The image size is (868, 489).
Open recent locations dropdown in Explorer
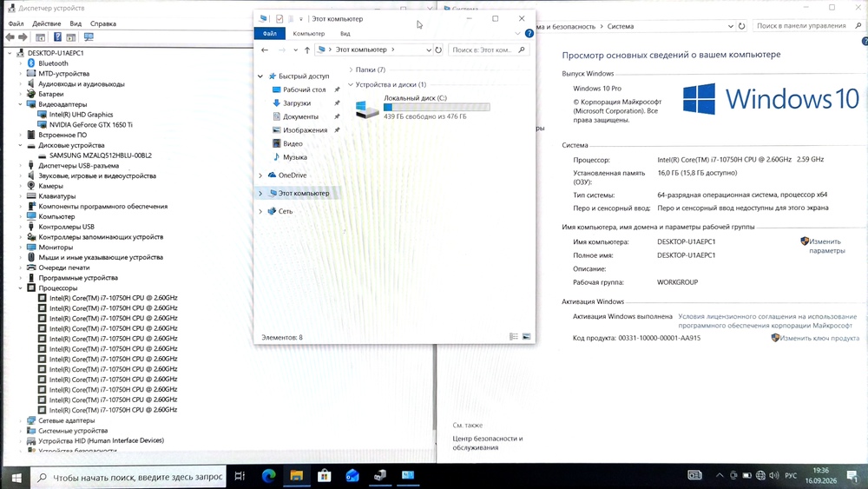296,50
